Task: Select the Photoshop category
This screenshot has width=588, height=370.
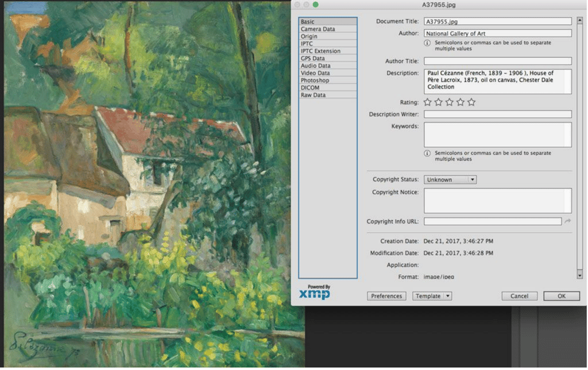Action: (x=328, y=80)
